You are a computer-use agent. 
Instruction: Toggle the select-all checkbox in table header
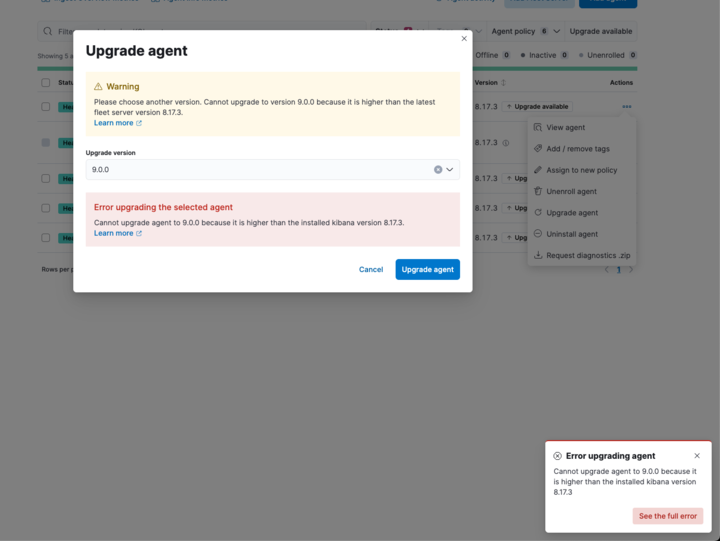(45, 83)
